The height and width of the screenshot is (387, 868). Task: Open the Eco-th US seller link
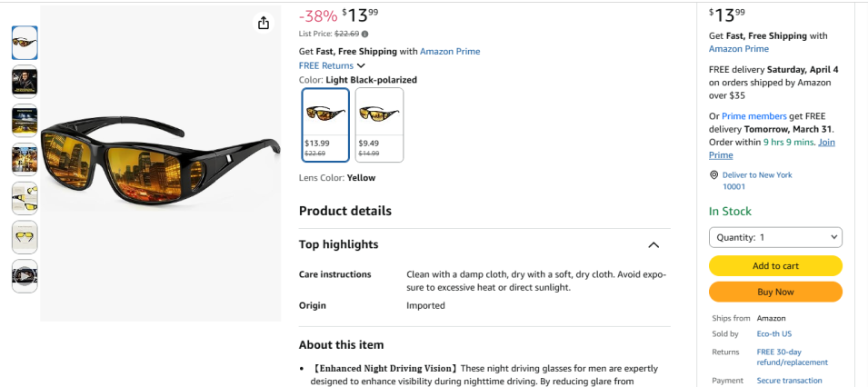click(774, 333)
